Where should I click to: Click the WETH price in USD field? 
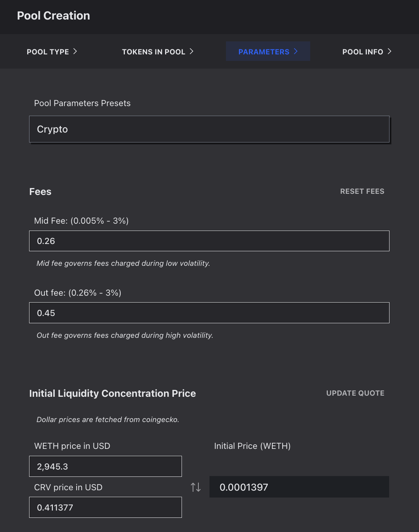pos(105,467)
